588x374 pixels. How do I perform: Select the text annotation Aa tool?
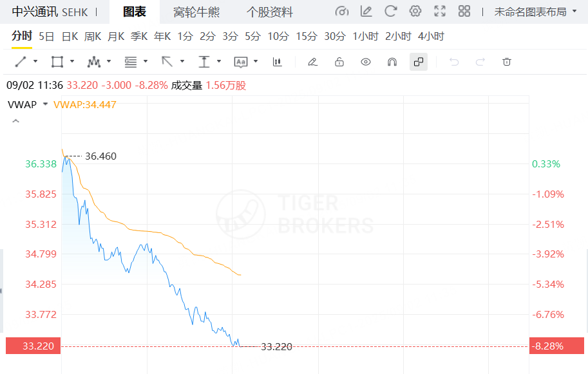pos(241,62)
